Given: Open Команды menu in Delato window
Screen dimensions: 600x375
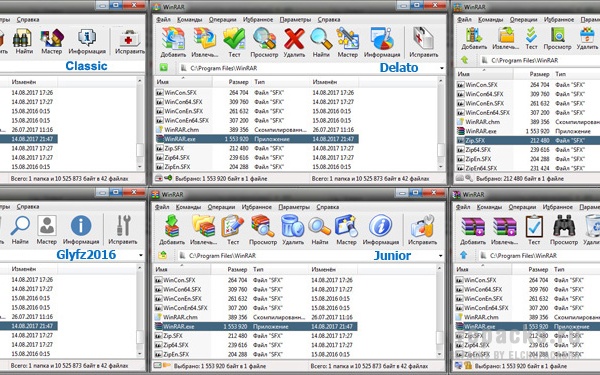Looking at the screenshot, I should pyautogui.click(x=189, y=20).
